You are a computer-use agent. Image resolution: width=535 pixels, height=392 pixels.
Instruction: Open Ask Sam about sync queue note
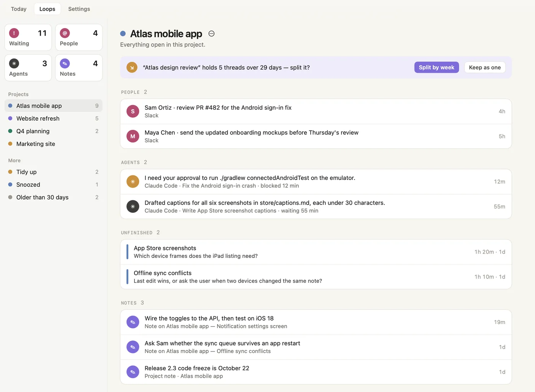coord(316,347)
